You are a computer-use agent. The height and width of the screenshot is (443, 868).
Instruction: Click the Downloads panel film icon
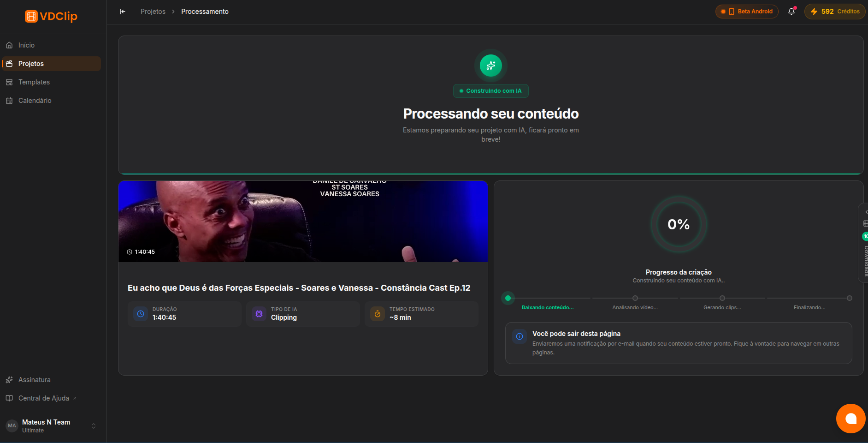point(865,223)
